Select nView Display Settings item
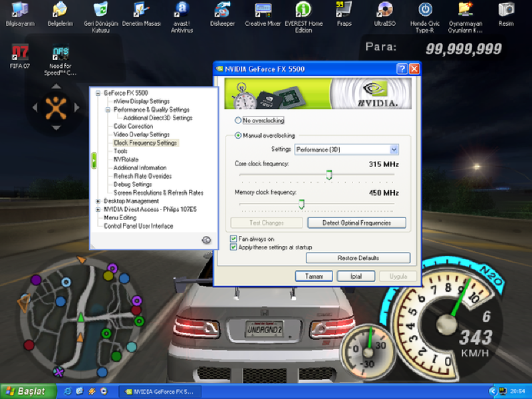 tap(142, 101)
